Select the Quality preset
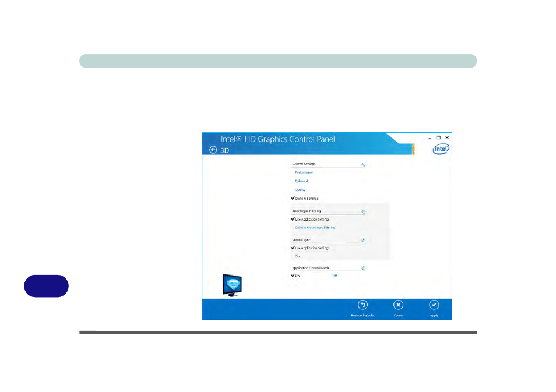The width and height of the screenshot is (556, 392). pos(300,190)
